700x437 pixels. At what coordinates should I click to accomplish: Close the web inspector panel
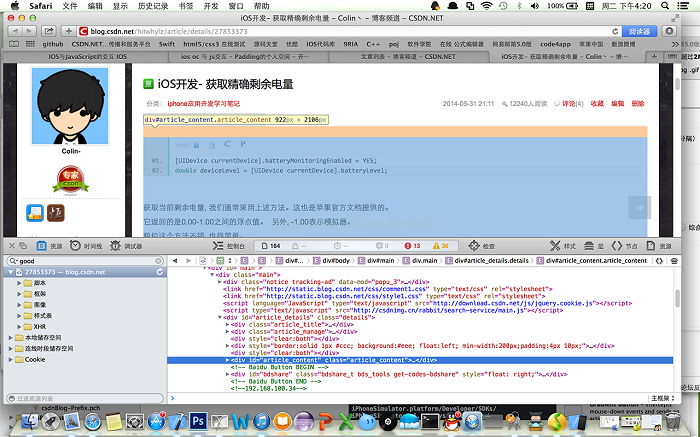click(12, 246)
